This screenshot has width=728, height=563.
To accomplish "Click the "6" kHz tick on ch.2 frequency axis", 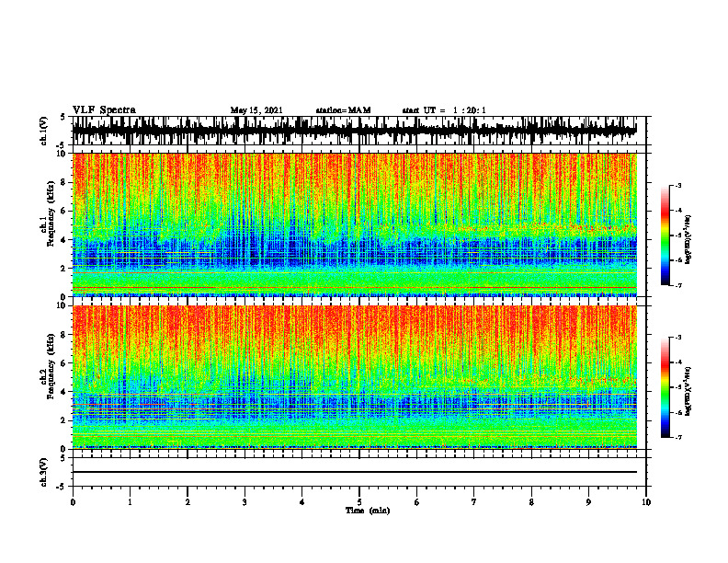I will pos(64,363).
